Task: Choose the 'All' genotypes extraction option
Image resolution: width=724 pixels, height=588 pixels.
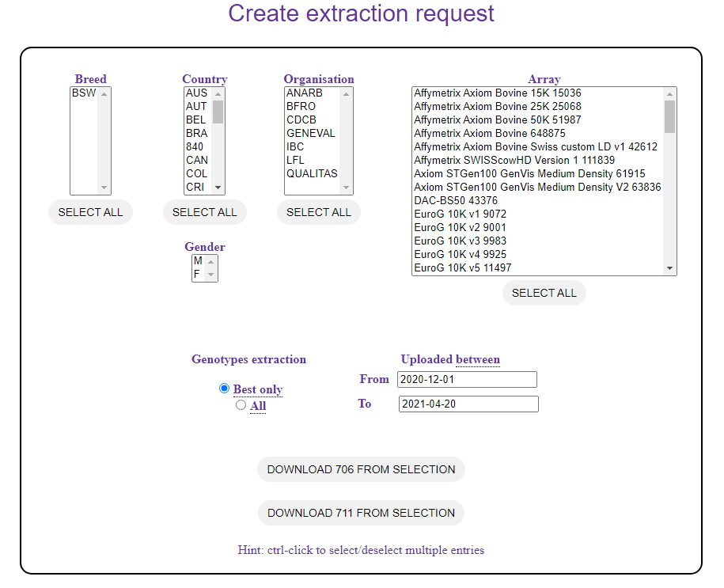Action: pyautogui.click(x=241, y=405)
